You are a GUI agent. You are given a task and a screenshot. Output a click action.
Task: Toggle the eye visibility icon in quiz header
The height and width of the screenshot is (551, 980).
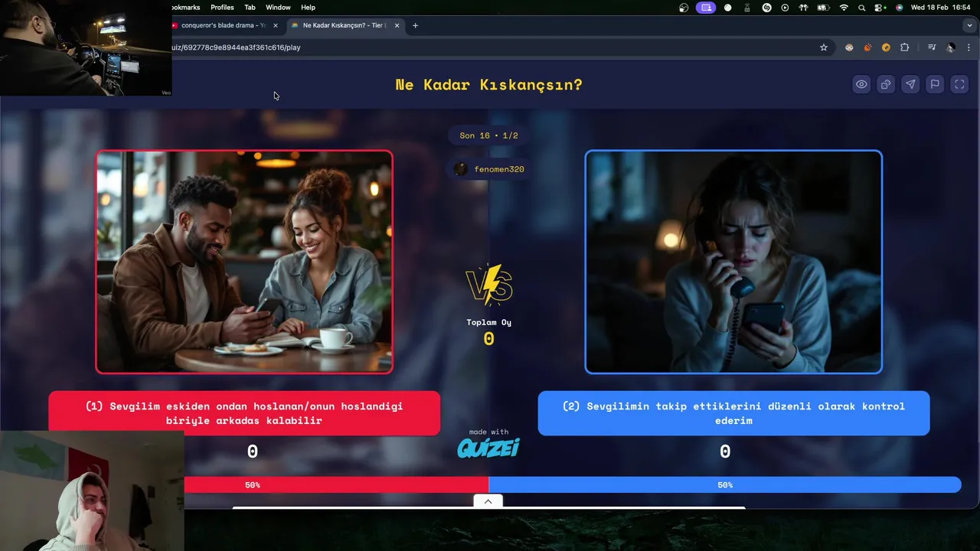click(x=861, y=85)
